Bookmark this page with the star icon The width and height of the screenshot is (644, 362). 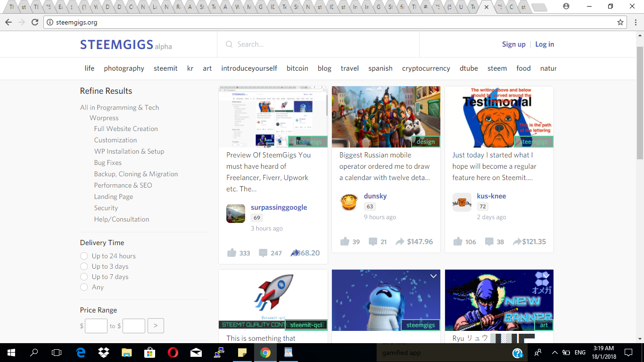click(620, 22)
